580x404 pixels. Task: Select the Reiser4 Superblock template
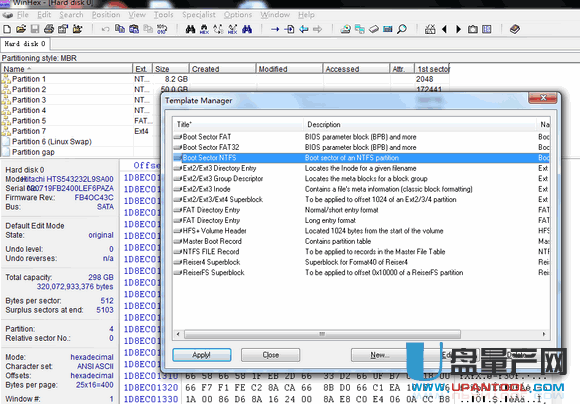point(361,262)
